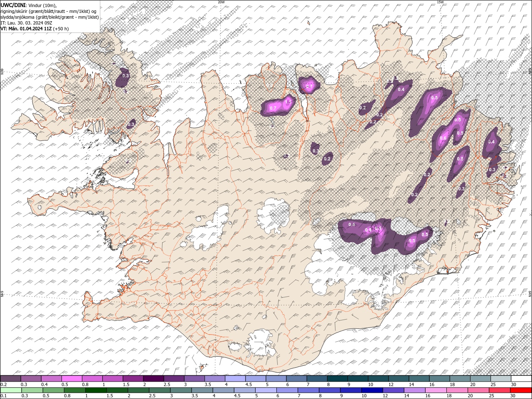Click the "20W" longitude label at the top
This screenshot has width=532, height=399.
pos(221,2)
